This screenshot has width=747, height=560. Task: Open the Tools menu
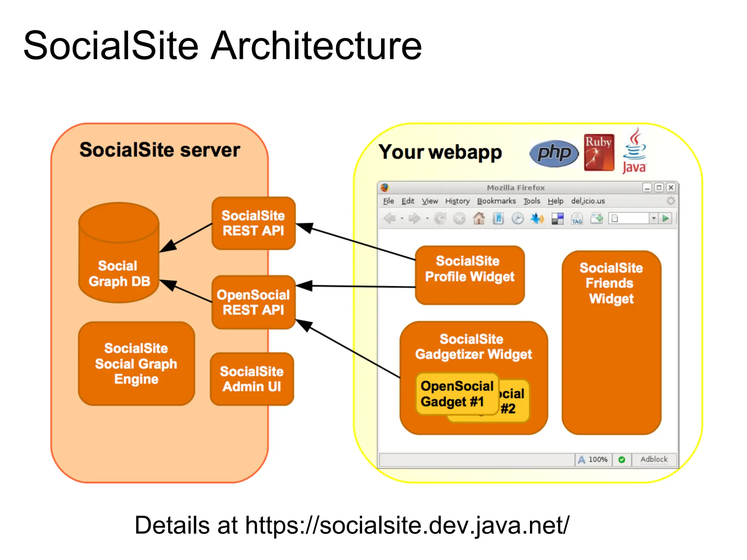tap(531, 201)
